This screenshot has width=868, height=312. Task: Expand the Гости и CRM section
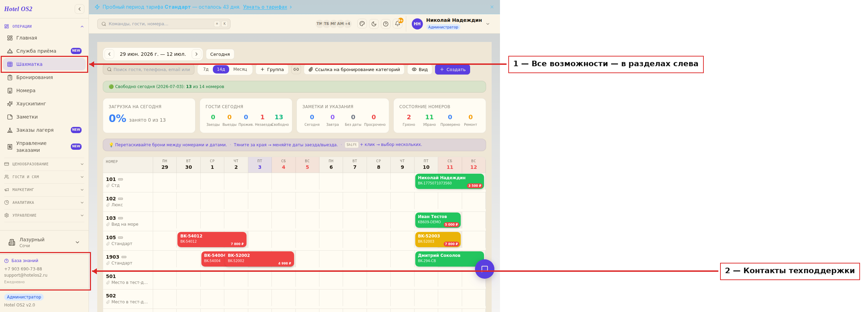point(44,177)
